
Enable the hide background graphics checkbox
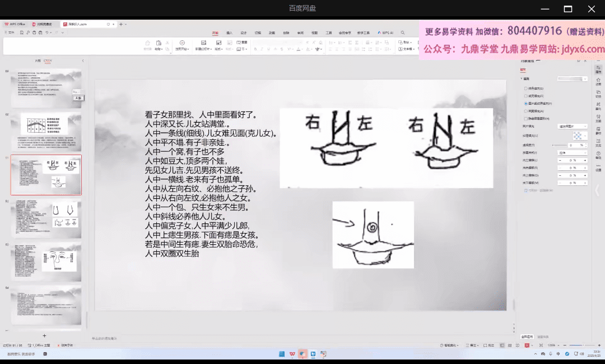click(x=525, y=119)
